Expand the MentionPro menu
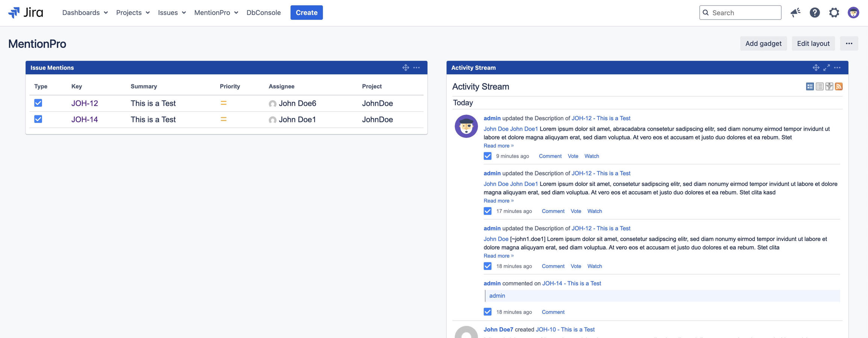 216,12
